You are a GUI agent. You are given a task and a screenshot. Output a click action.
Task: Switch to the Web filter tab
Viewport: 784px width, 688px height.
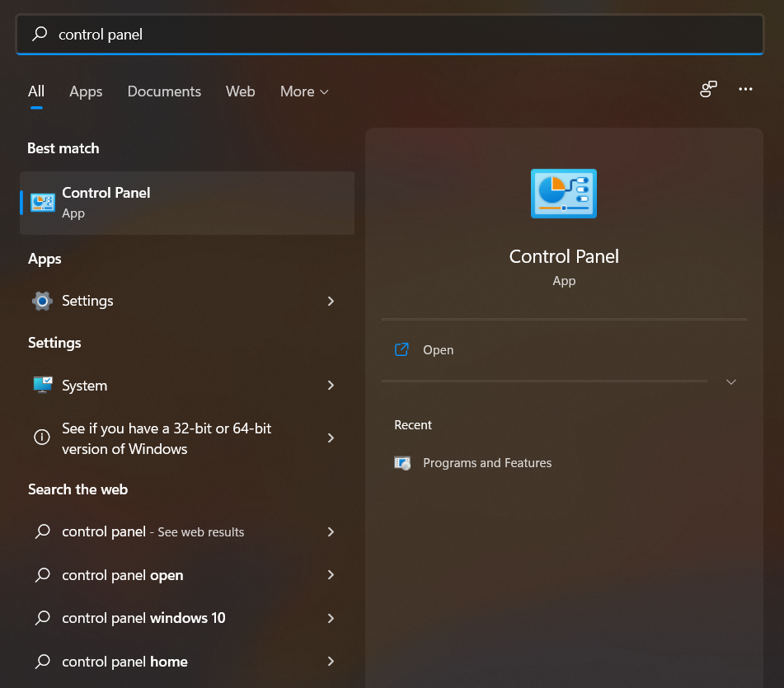coord(240,91)
